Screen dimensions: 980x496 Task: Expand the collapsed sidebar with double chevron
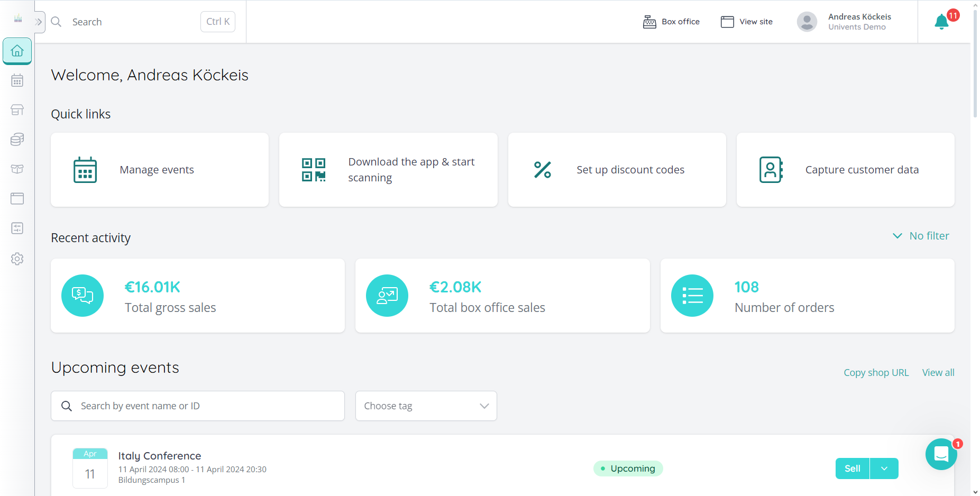pos(38,22)
